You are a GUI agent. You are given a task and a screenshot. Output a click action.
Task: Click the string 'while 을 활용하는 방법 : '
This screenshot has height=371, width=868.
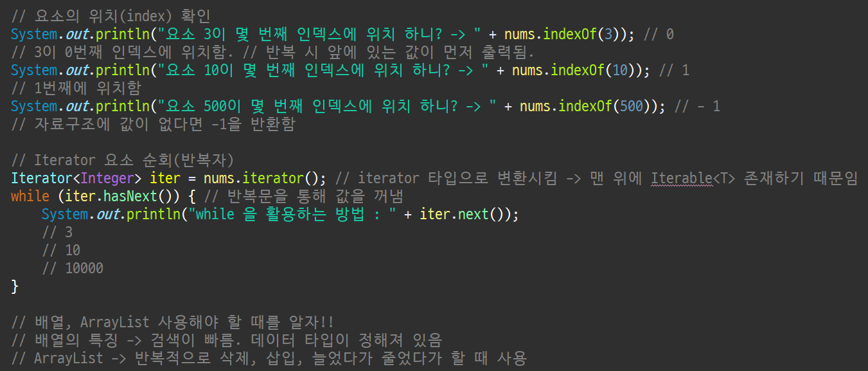[x=292, y=213]
